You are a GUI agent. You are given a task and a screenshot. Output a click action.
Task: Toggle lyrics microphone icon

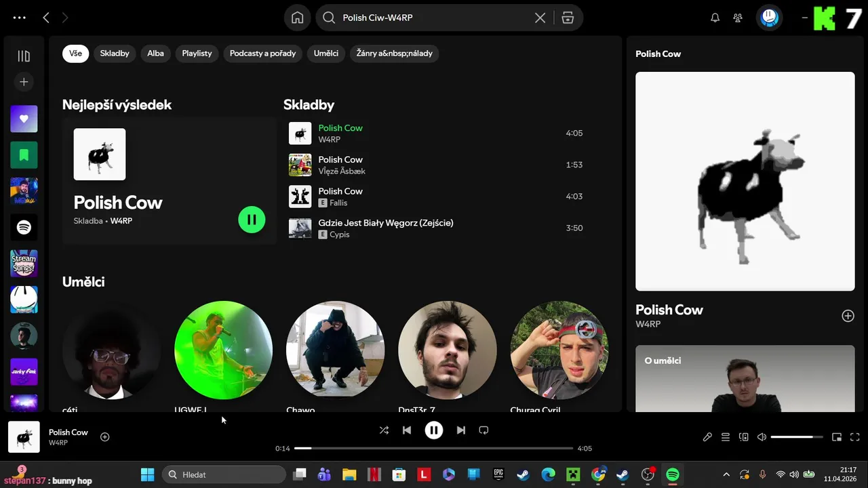(x=707, y=437)
